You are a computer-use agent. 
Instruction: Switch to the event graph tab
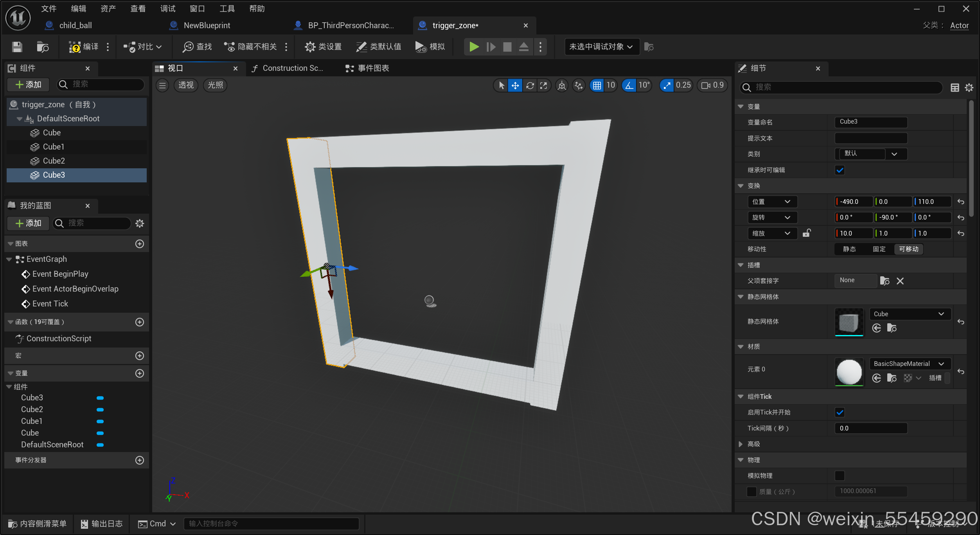368,68
